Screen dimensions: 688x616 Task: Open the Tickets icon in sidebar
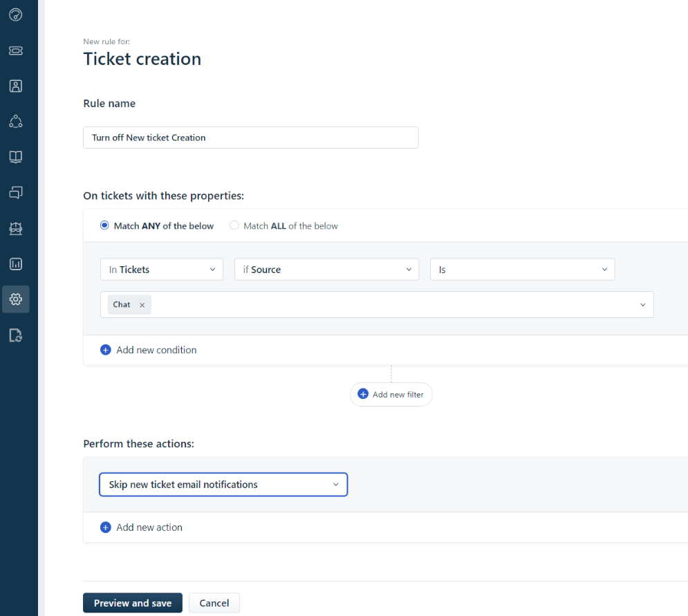pos(15,50)
